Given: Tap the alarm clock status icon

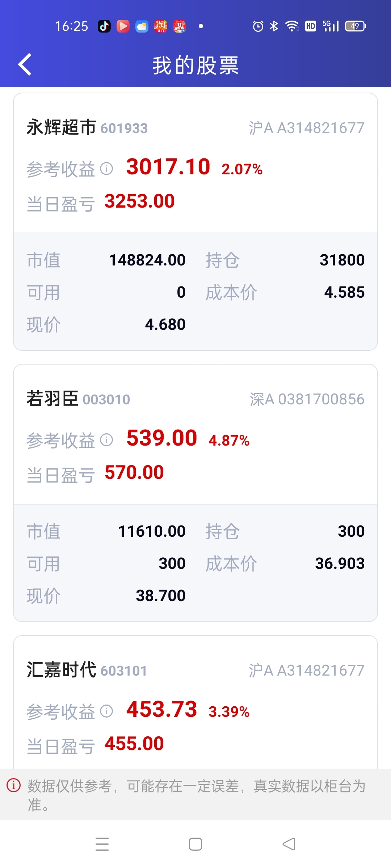Looking at the screenshot, I should pos(258,26).
